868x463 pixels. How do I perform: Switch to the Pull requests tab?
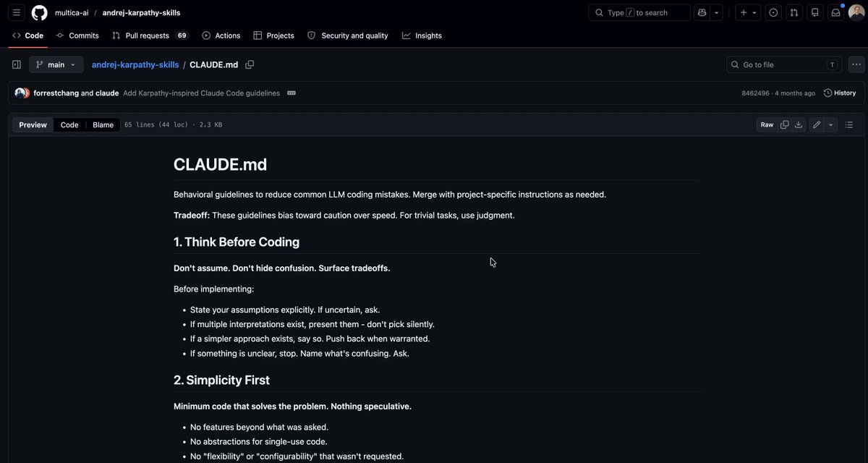tap(149, 35)
